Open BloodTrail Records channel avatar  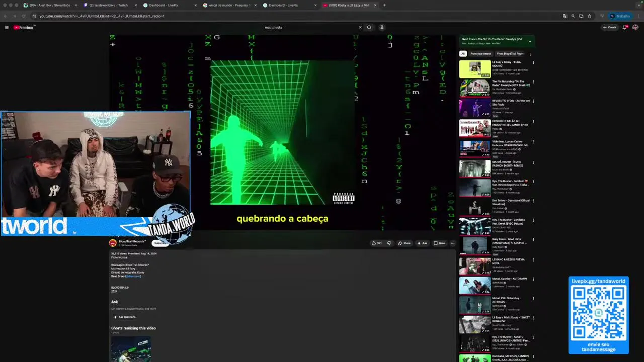pos(113,243)
